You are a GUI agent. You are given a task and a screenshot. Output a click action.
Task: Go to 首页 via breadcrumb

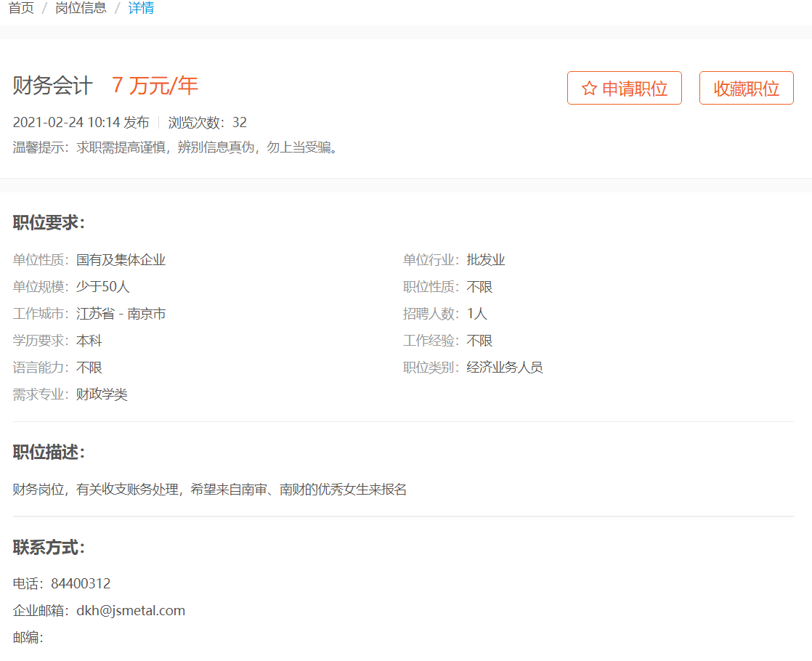pos(21,9)
